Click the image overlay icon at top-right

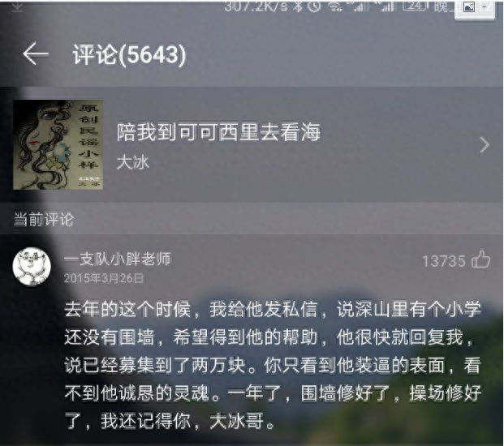(x=469, y=7)
